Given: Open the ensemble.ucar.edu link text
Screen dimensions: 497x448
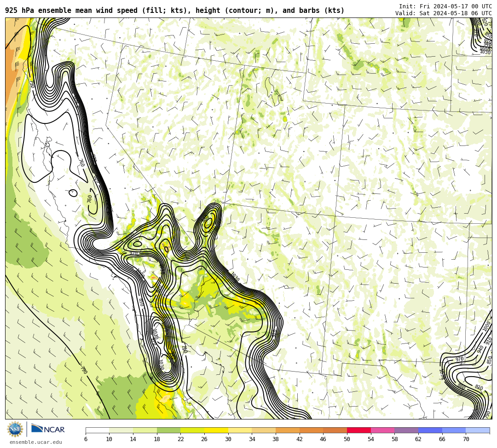Looking at the screenshot, I should [36, 442].
